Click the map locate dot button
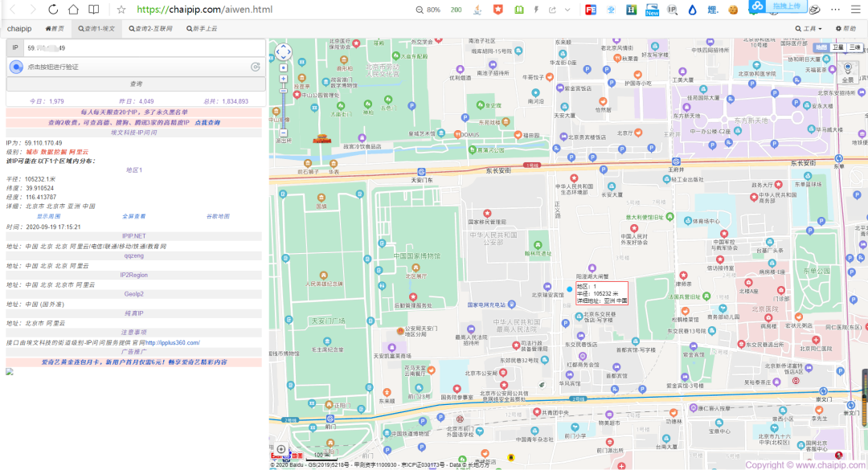The width and height of the screenshot is (868, 470). (x=284, y=67)
